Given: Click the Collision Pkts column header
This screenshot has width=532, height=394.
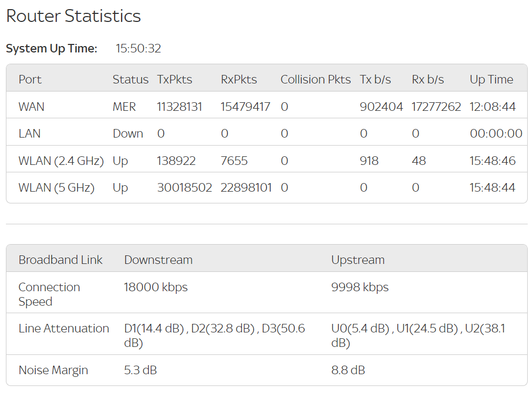Looking at the screenshot, I should click(316, 79).
